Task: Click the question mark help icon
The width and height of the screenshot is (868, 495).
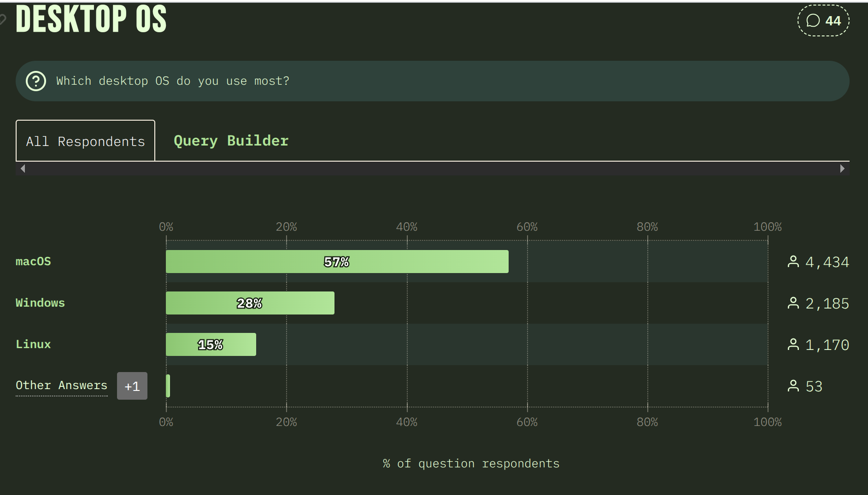Action: [36, 81]
